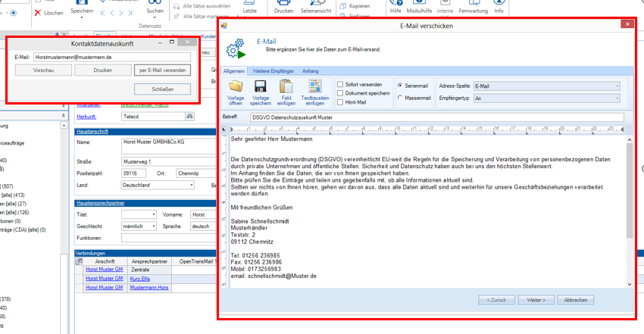Viewport: 644px width, 334px height.
Task: Click the horizontal ruler above the email body
Action: [424, 129]
